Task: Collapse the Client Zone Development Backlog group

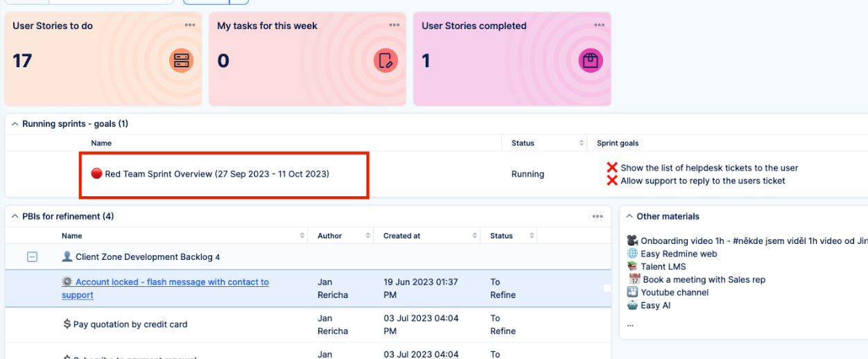Action: (x=32, y=257)
